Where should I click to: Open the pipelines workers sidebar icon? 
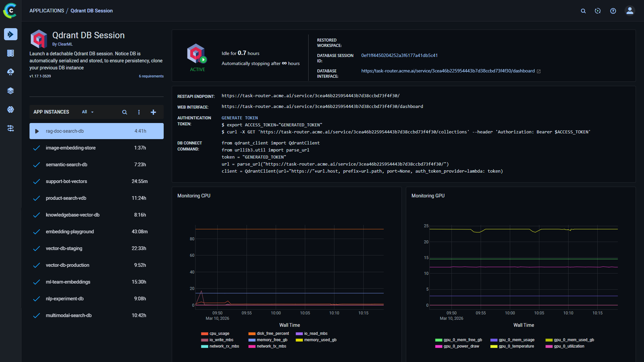11,128
